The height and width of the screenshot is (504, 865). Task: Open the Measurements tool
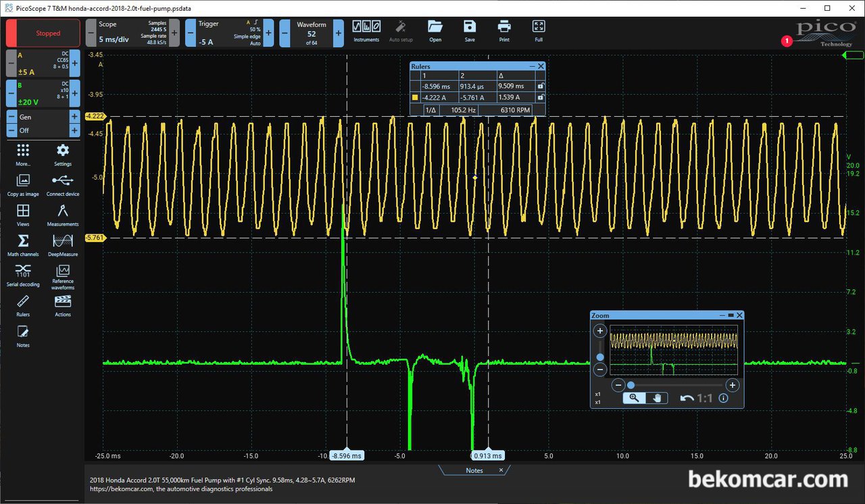[x=63, y=215]
